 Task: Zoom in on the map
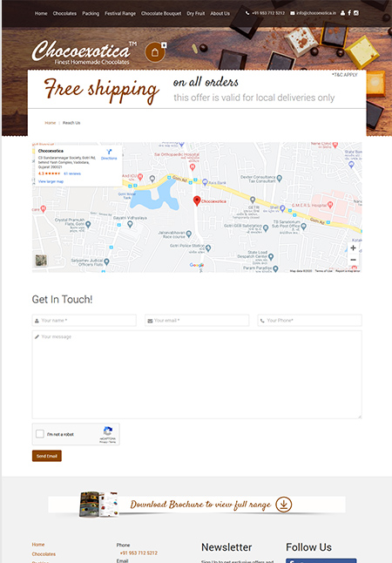pos(353,248)
